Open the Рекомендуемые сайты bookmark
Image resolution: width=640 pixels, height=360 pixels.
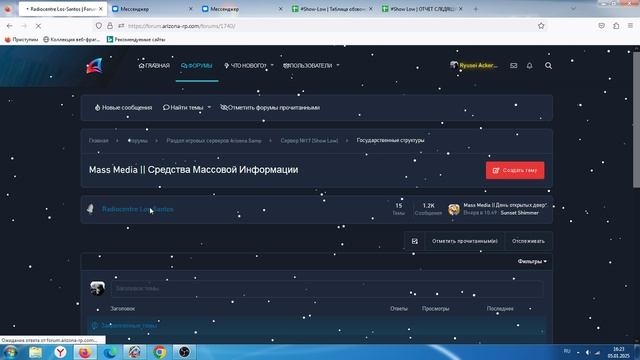pos(136,40)
